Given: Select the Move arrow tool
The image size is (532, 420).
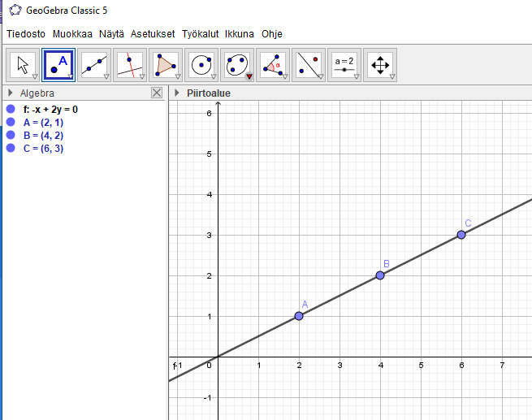Looking at the screenshot, I should (24, 64).
